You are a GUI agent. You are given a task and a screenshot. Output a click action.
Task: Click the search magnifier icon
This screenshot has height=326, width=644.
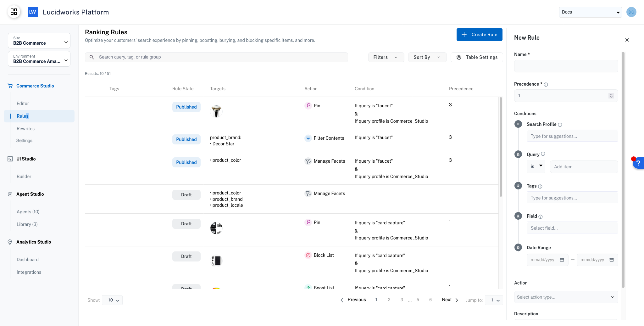pos(92,57)
